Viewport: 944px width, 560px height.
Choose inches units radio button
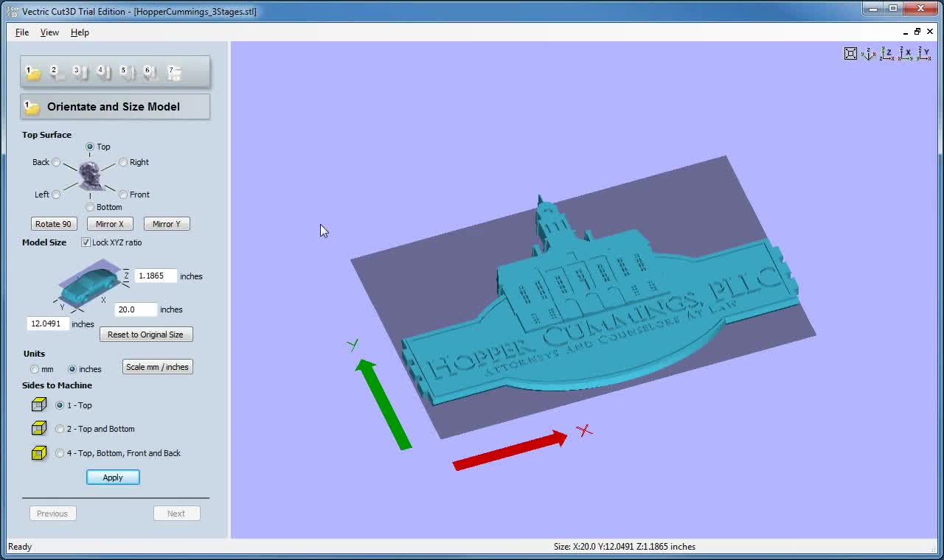(x=72, y=369)
